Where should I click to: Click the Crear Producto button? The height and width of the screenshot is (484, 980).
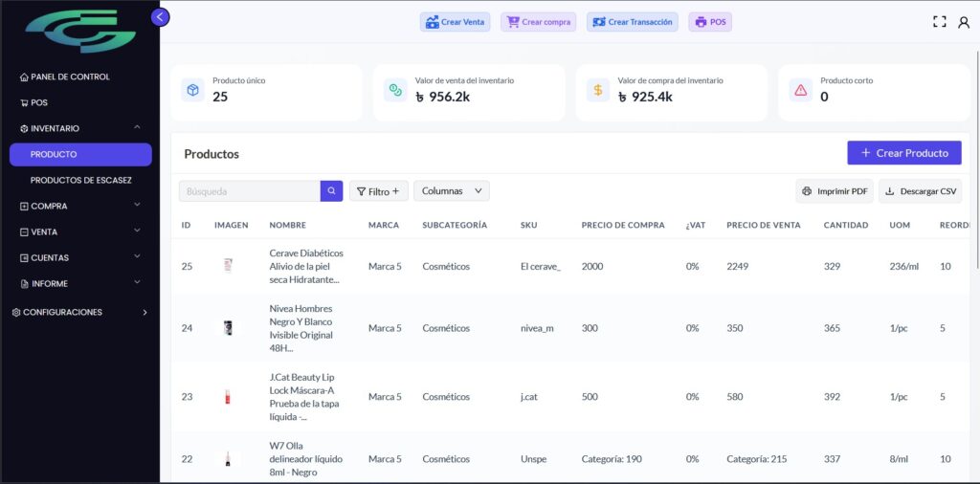coord(903,153)
